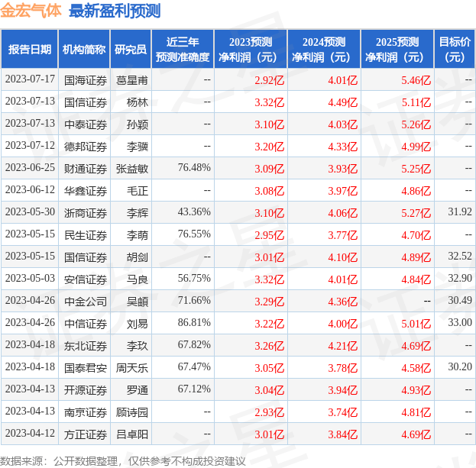Click institution 浙商证券
Image resolution: width=476 pixels, height=468 pixels.
pyautogui.click(x=86, y=213)
